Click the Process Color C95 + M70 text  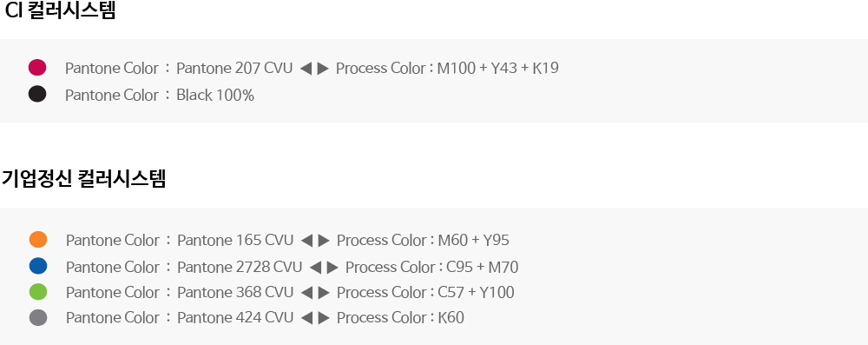[431, 268]
